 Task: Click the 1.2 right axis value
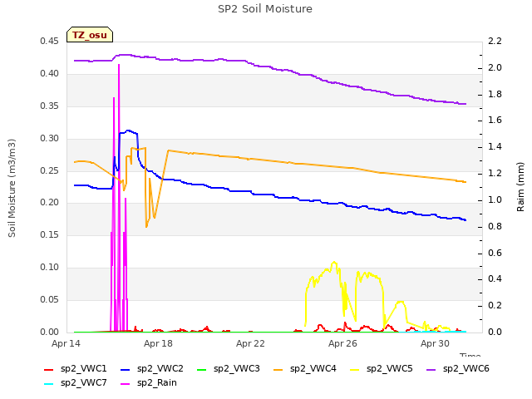coord(495,174)
